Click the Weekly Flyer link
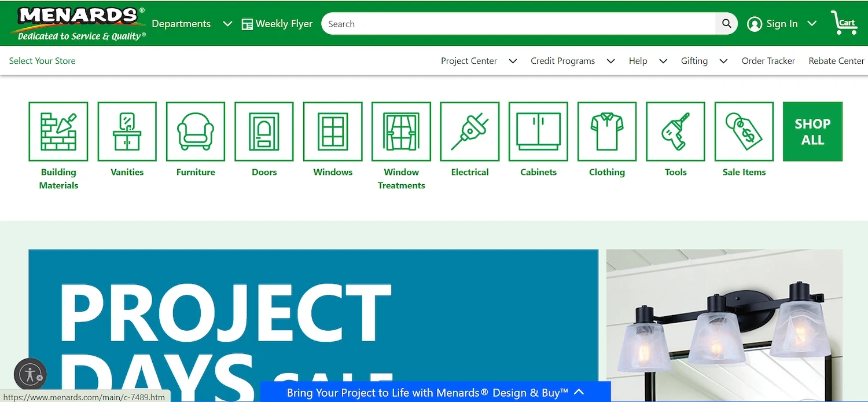The width and height of the screenshot is (868, 402). (x=284, y=24)
